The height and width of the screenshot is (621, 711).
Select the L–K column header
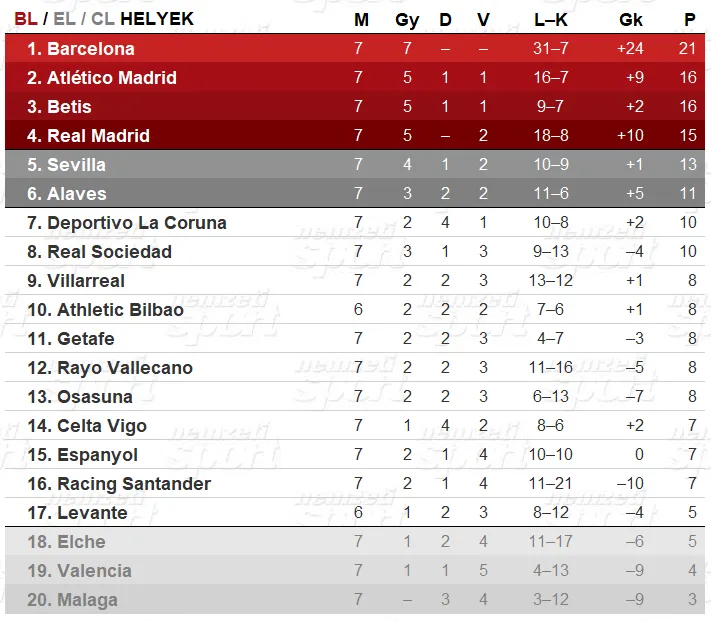point(550,20)
